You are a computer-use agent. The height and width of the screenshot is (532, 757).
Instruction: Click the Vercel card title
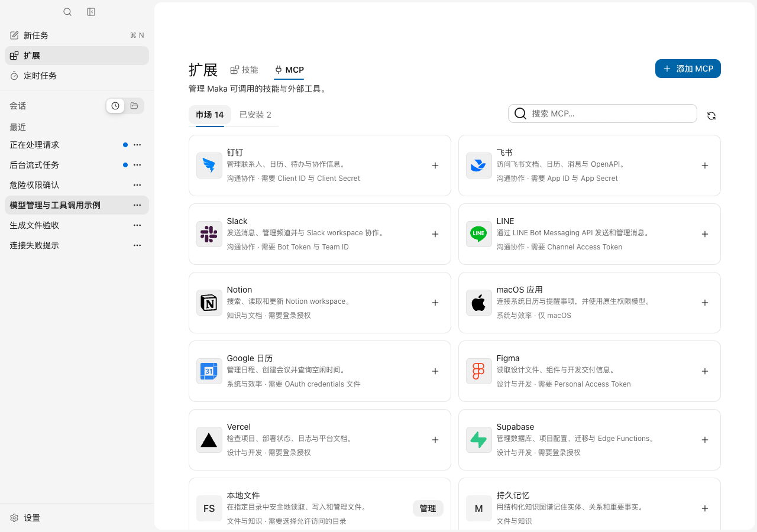(239, 427)
